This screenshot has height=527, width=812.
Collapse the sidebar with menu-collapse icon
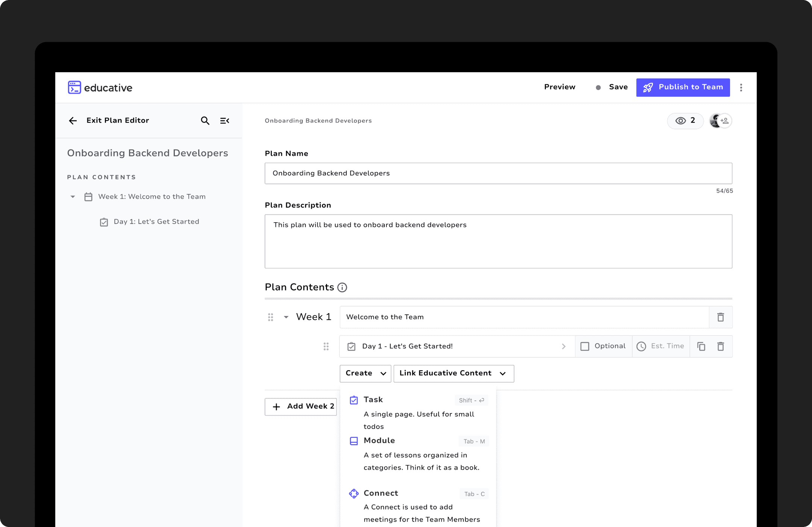point(224,121)
